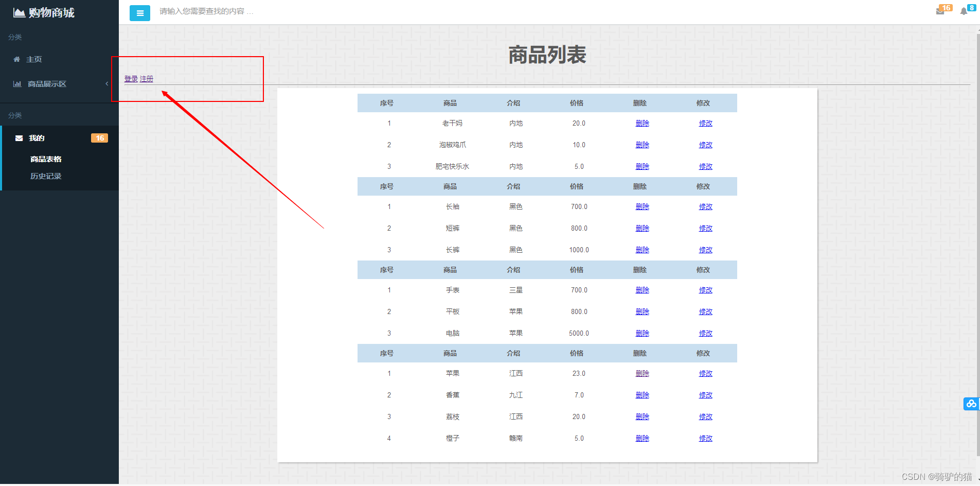Delete the 肥宅快乐水 row
This screenshot has height=486, width=980.
tap(642, 166)
